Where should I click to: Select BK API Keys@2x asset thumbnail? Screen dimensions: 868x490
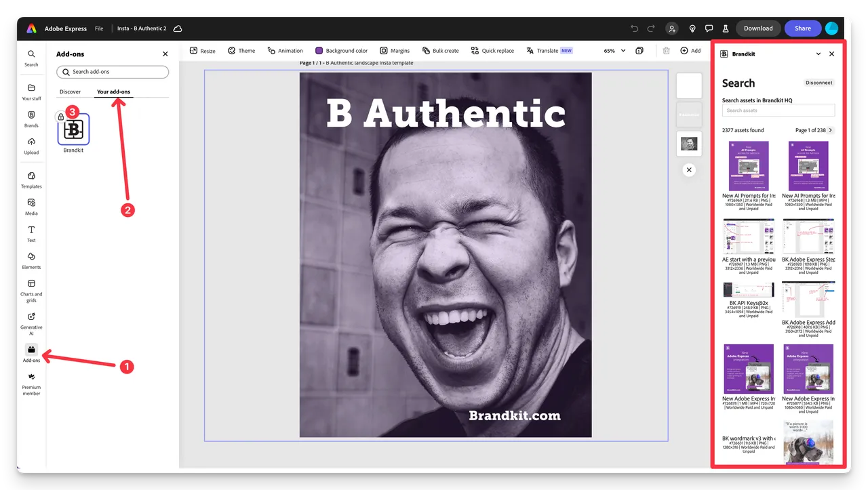coord(749,290)
